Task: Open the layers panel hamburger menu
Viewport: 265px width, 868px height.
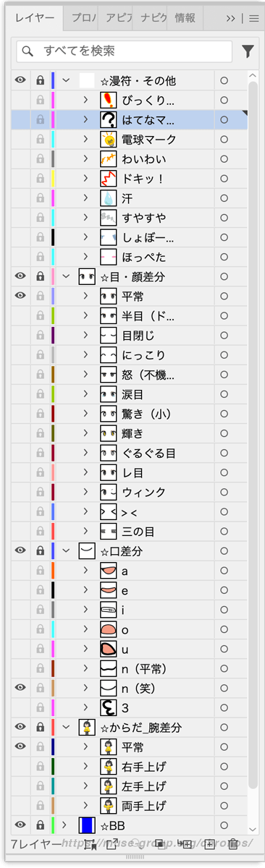Action: coord(253,19)
